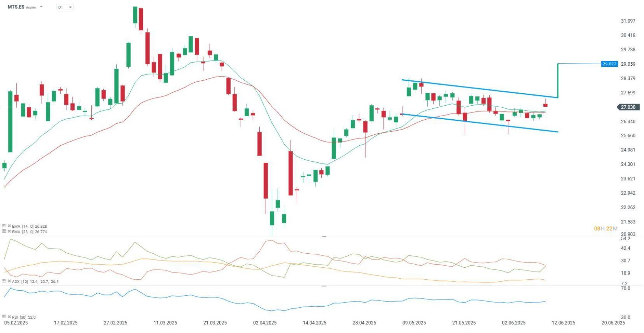Open ADX indicator settings icon

click(4, 281)
